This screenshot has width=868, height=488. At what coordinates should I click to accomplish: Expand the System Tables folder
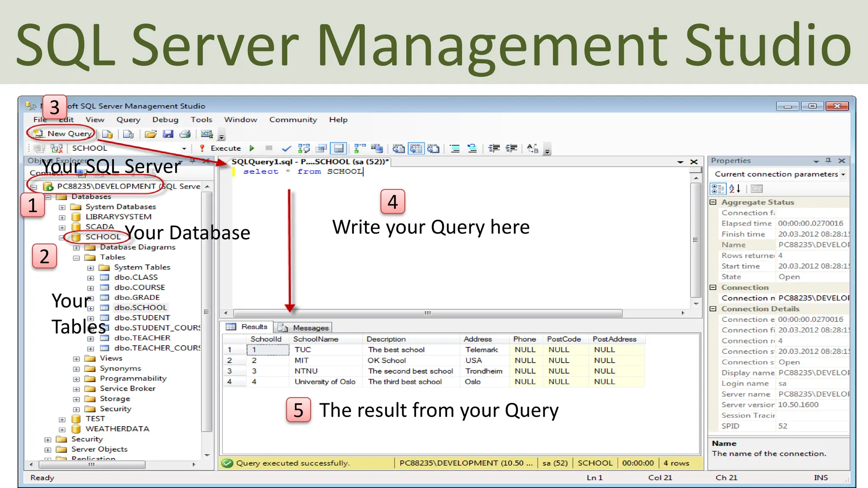[x=90, y=268]
